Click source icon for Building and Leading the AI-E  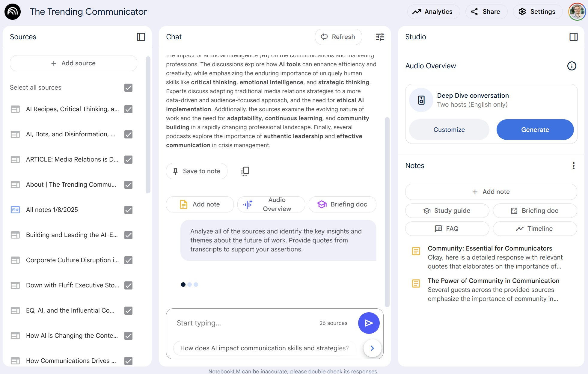pyautogui.click(x=15, y=235)
